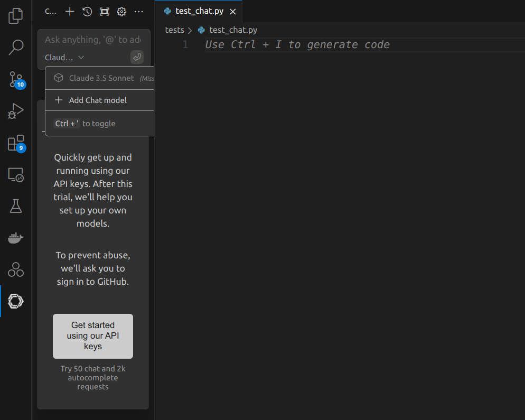
Task: Click chevron separator after tests breadcrumb
Action: [190, 31]
